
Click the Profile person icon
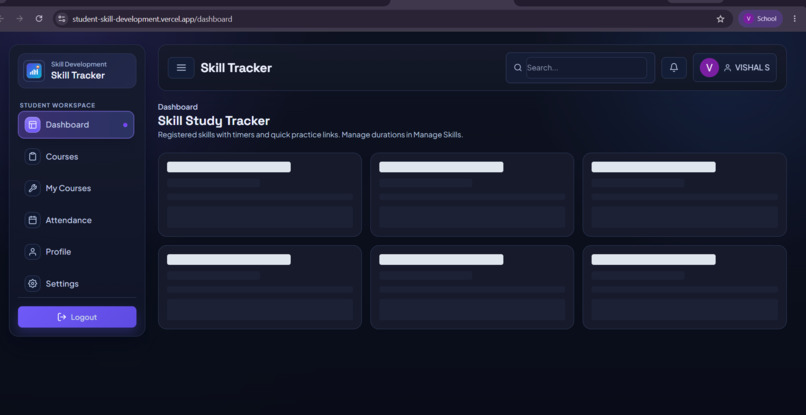pos(33,251)
